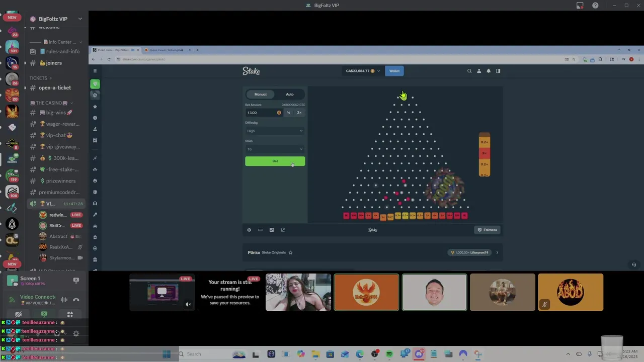
Task: Toggle noise suppression waveform icon
Action: pos(64,300)
